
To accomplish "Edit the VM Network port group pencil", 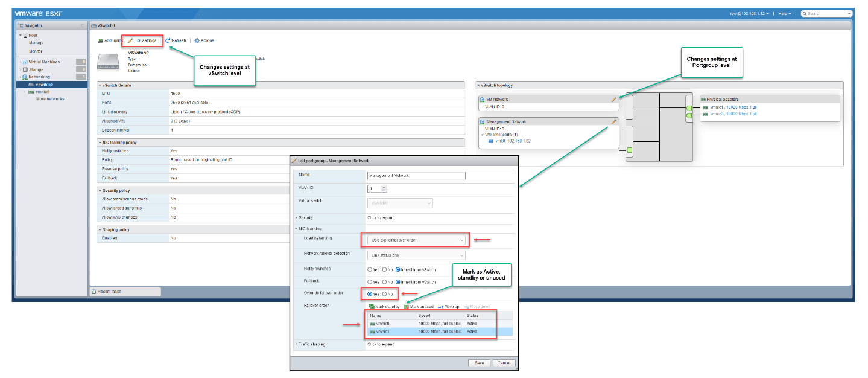I will 614,99.
